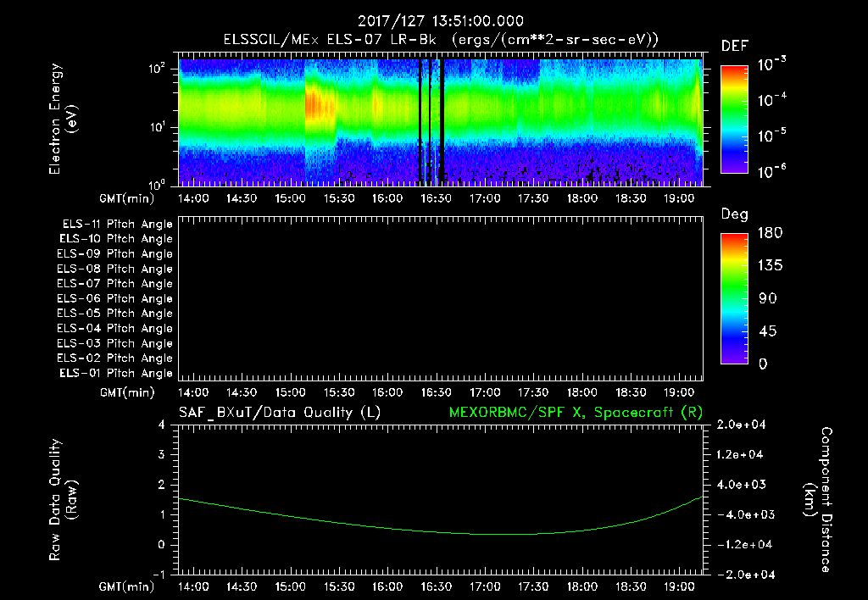Click the DEF color bar label
Image resolution: width=868 pixels, height=600 pixels.
point(735,47)
